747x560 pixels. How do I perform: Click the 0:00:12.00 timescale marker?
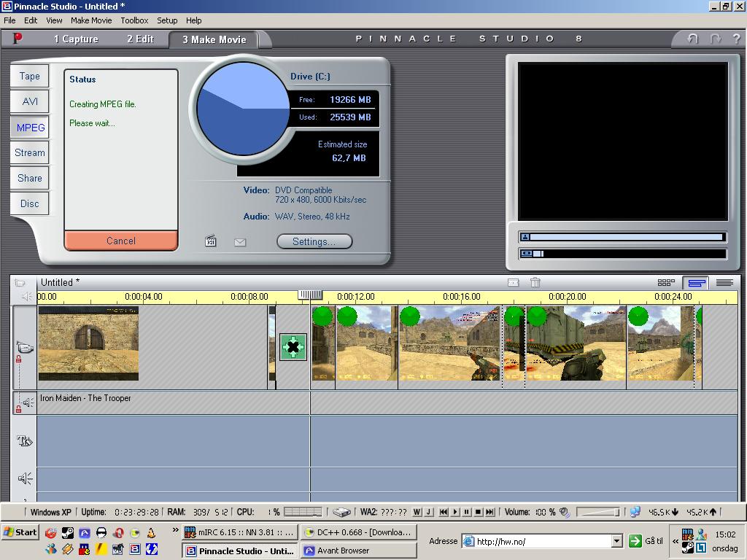[x=355, y=297]
